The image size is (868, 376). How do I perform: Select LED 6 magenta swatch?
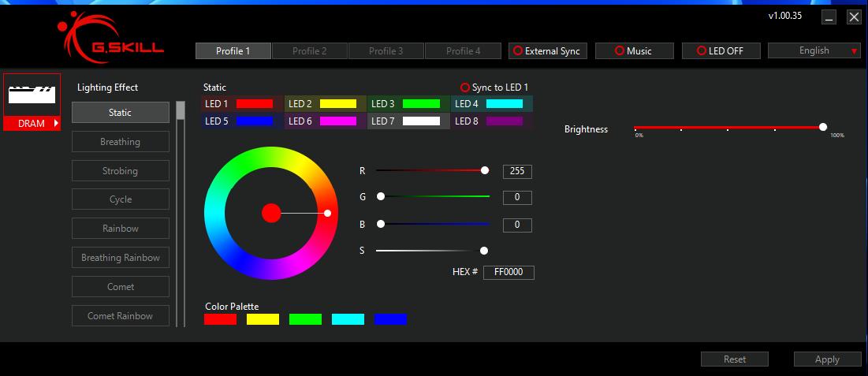pyautogui.click(x=338, y=121)
